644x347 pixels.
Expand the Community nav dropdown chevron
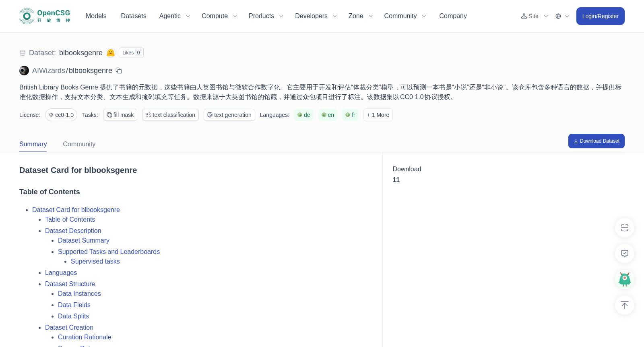tap(424, 16)
